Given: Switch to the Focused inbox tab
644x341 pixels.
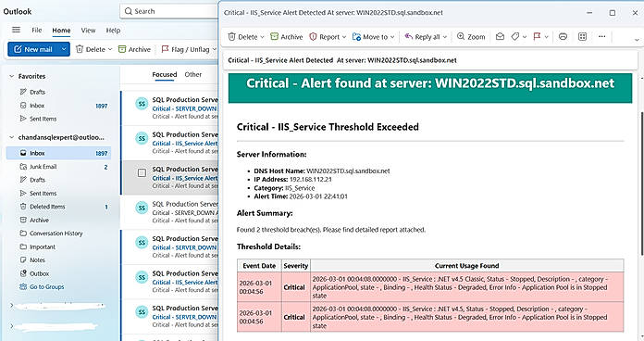Looking at the screenshot, I should [x=165, y=74].
